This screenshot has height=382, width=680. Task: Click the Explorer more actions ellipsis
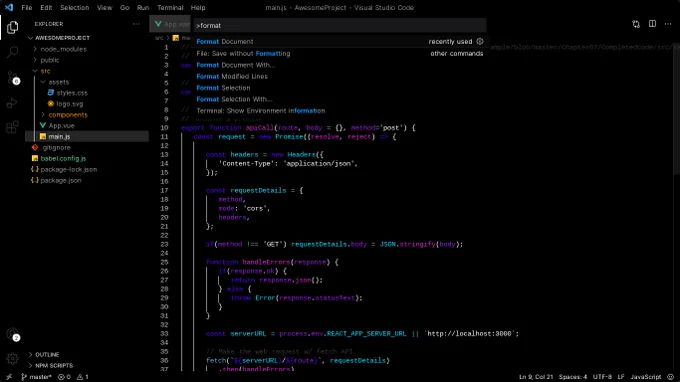click(136, 24)
